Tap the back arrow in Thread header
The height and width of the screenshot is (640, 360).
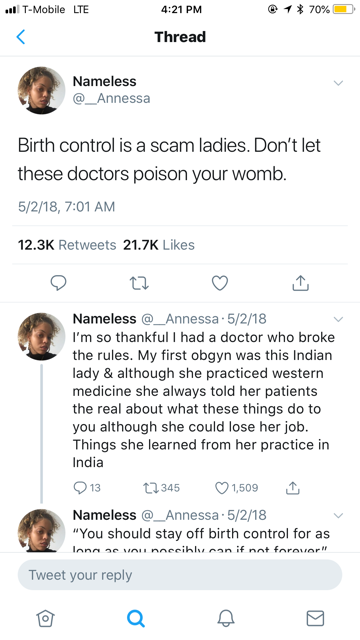click(21, 37)
